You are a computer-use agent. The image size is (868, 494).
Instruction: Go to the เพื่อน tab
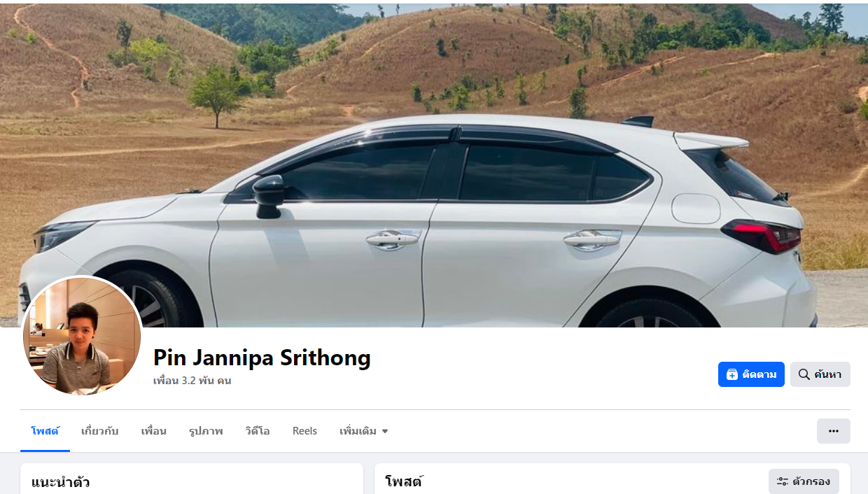coord(153,431)
